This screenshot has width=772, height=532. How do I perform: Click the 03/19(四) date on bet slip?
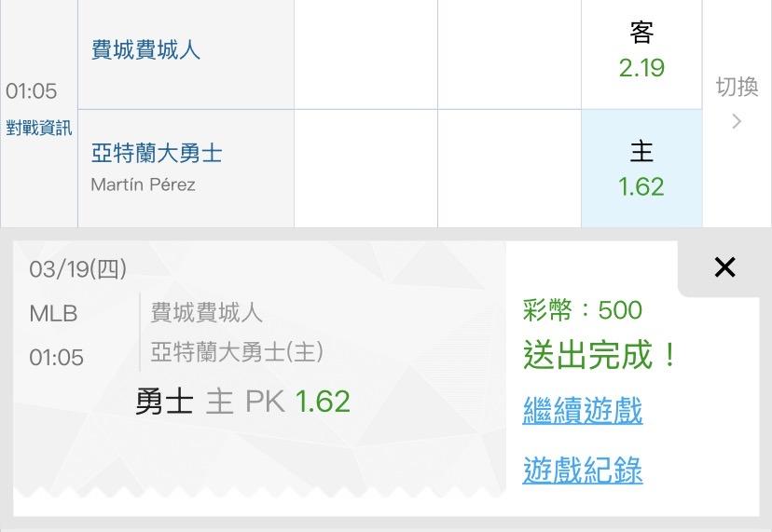pyautogui.click(x=78, y=269)
